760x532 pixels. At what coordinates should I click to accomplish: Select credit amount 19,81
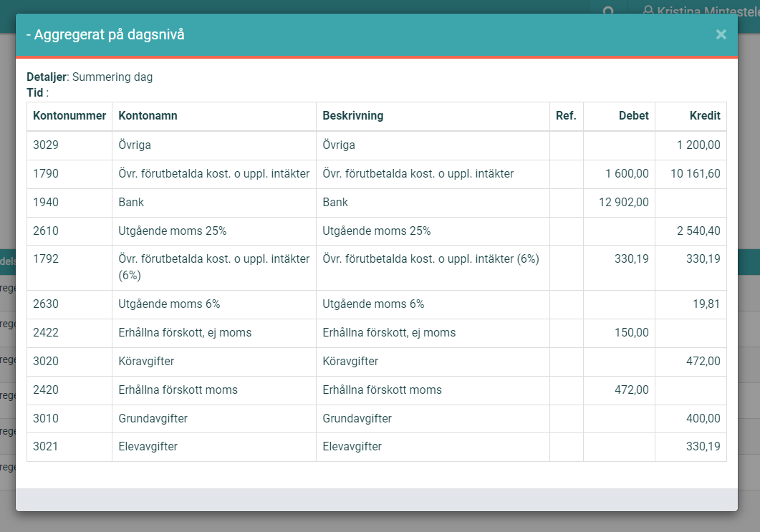coord(706,304)
